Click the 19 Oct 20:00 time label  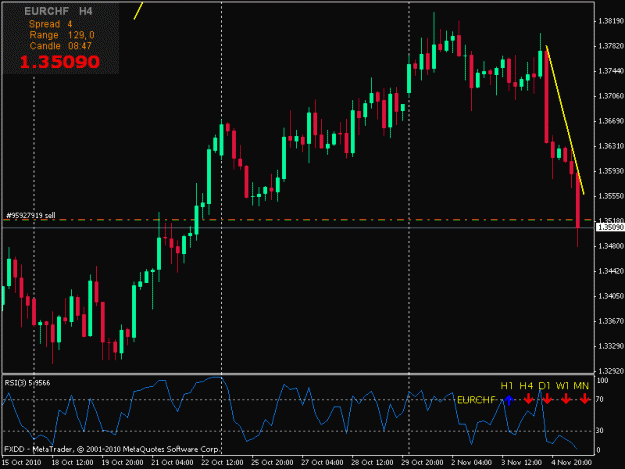click(122, 462)
